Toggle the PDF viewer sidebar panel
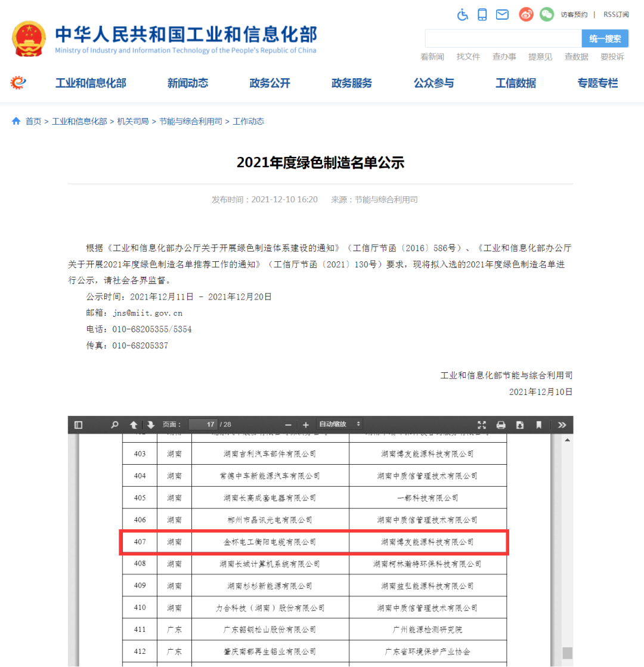 pyautogui.click(x=78, y=425)
